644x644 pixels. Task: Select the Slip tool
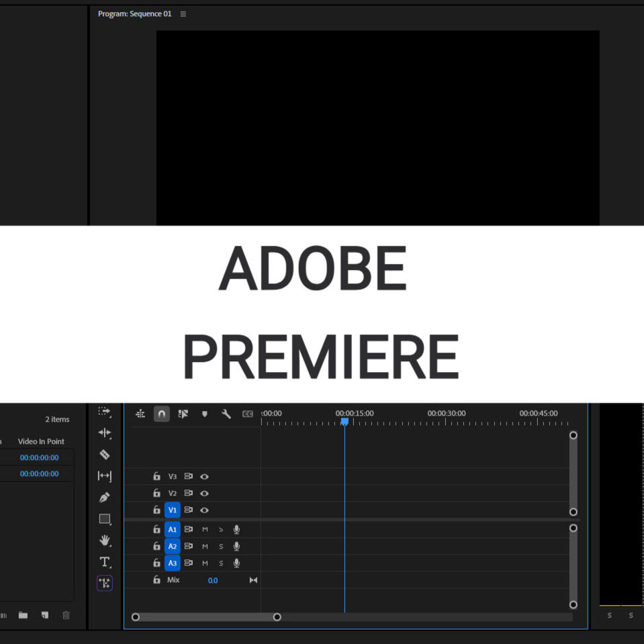(x=104, y=475)
